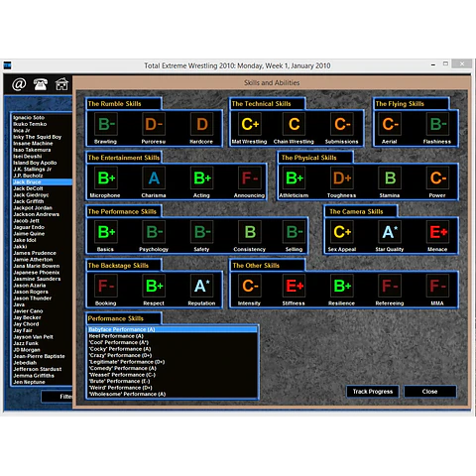Click the Intensity C- grade tile
Screen dimensions: 476x476
click(x=250, y=286)
